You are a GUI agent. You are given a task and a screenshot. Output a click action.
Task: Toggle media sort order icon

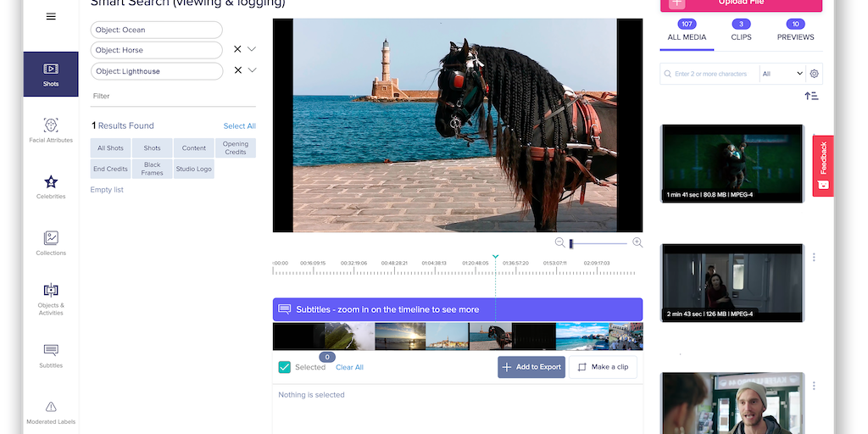coord(811,96)
